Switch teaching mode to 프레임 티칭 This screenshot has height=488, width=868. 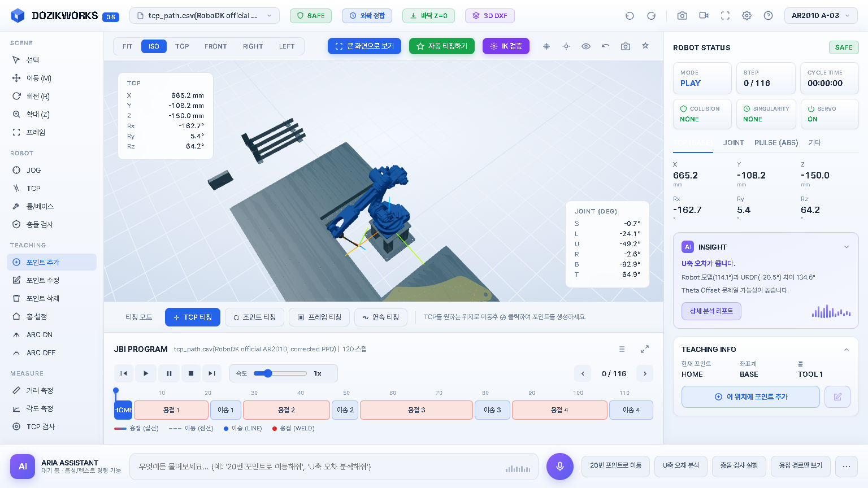pyautogui.click(x=319, y=317)
